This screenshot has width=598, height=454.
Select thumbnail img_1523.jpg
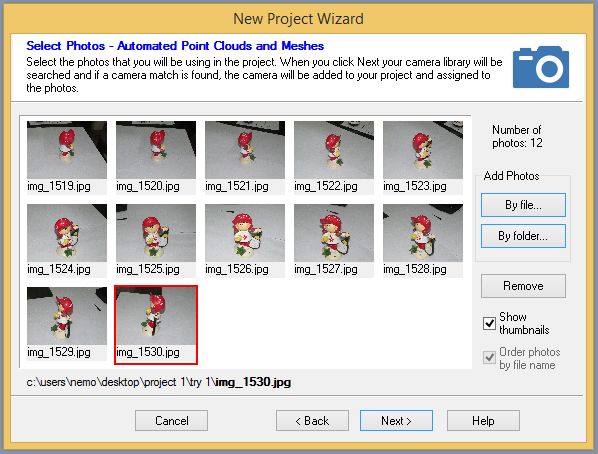point(423,157)
